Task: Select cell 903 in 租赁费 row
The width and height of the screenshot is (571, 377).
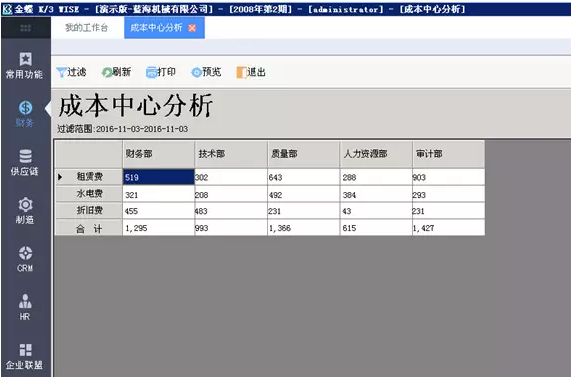Action: [x=449, y=177]
